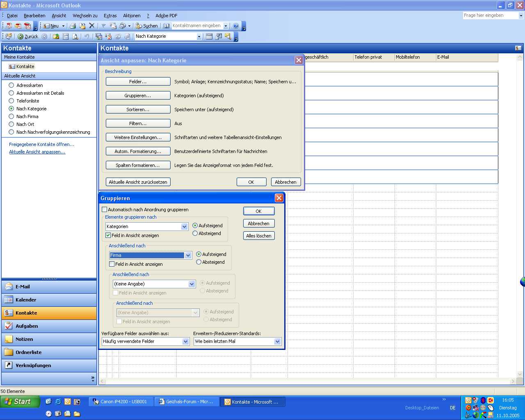This screenshot has height=420, width=525.
Task: Open the Kategorien group-by dropdown
Action: pyautogui.click(x=184, y=226)
